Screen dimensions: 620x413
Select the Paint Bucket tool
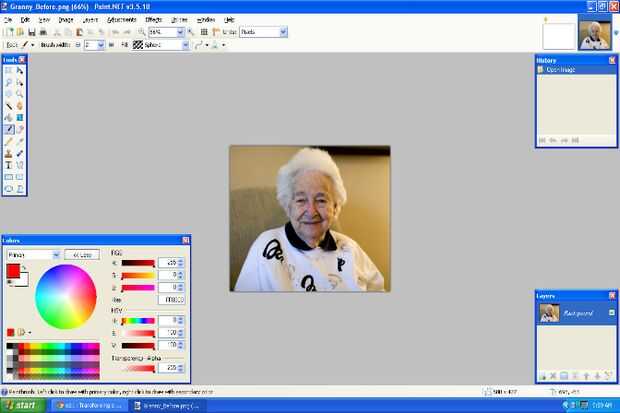pos(9,118)
